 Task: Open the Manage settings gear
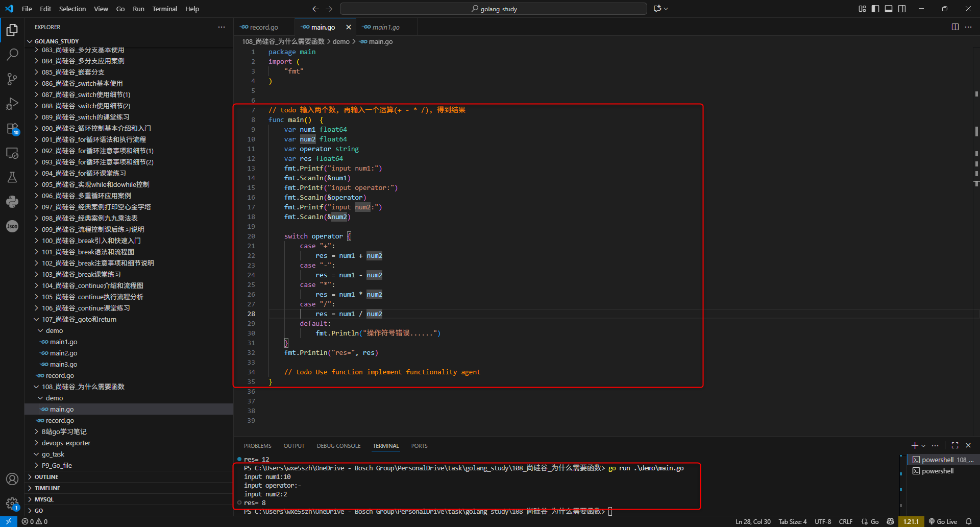(x=12, y=504)
